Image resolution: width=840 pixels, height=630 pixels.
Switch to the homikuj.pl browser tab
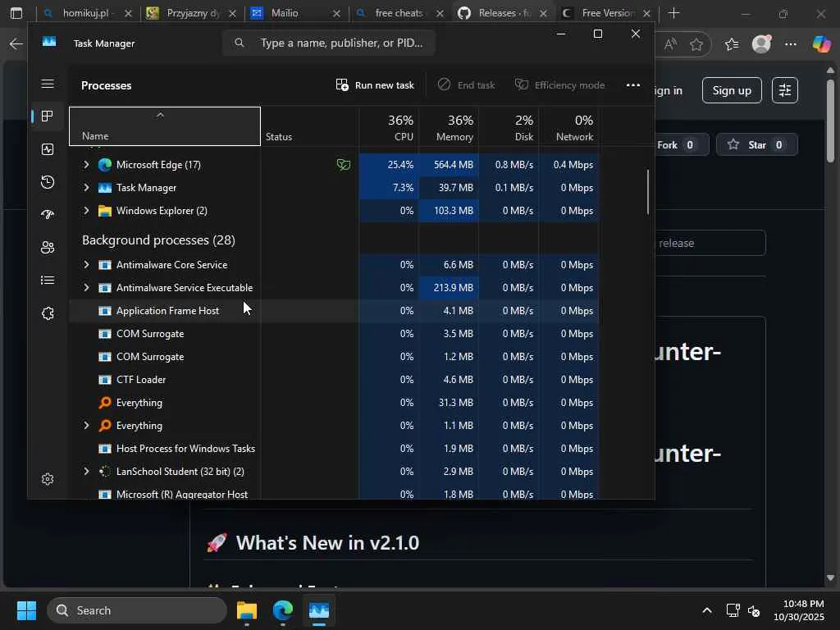point(86,13)
